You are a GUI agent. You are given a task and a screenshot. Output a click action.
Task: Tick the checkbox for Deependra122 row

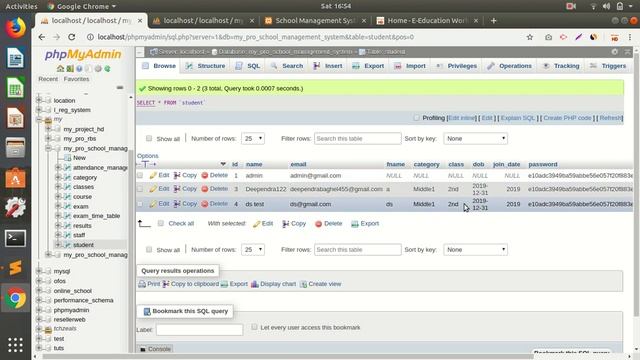[x=140, y=189]
